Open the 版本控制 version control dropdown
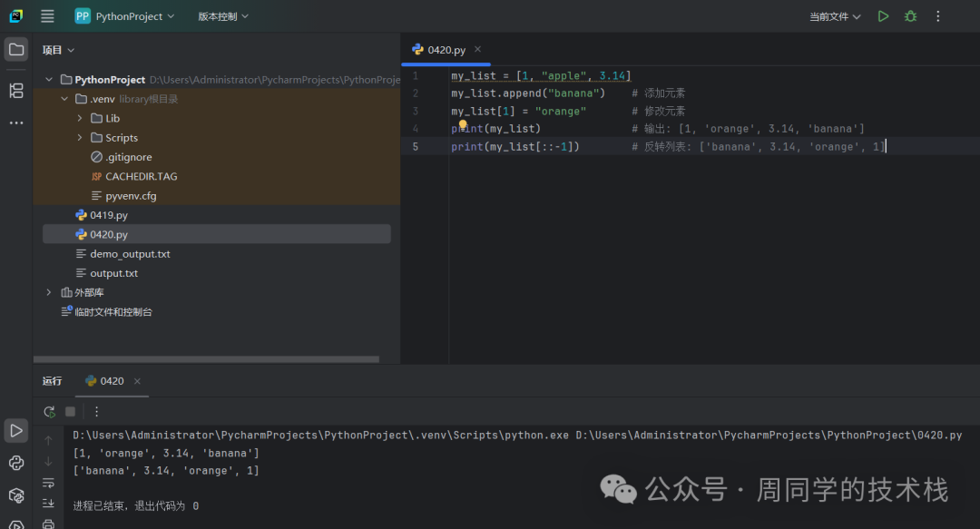The image size is (980, 529). click(222, 16)
